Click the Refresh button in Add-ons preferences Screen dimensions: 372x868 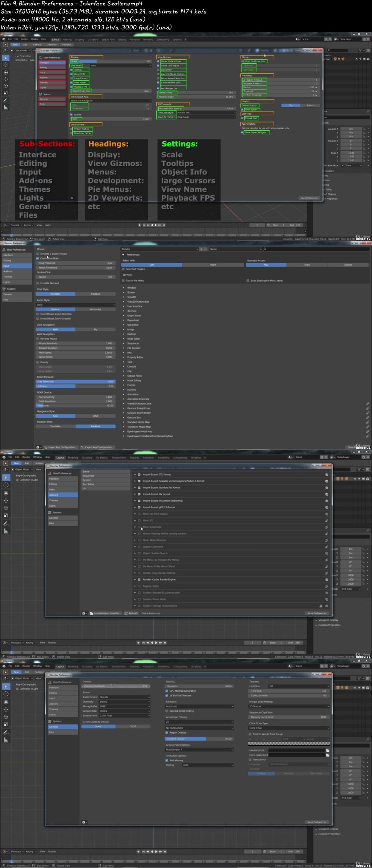pyautogui.click(x=131, y=613)
